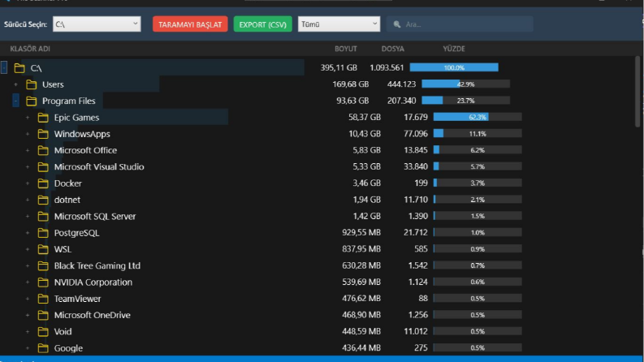
Task: Click the Void folder icon
Action: [43, 332]
